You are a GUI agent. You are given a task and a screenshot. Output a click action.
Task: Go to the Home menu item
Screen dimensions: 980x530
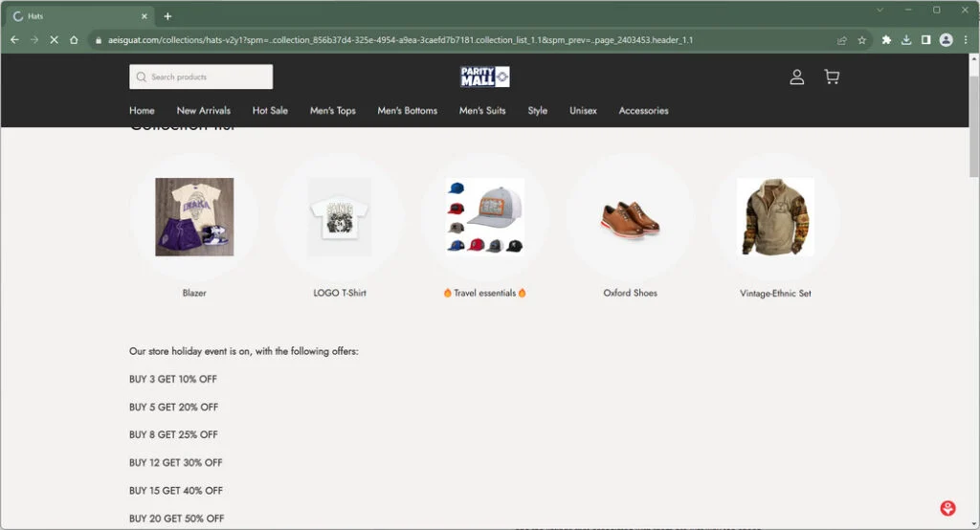coord(142,111)
